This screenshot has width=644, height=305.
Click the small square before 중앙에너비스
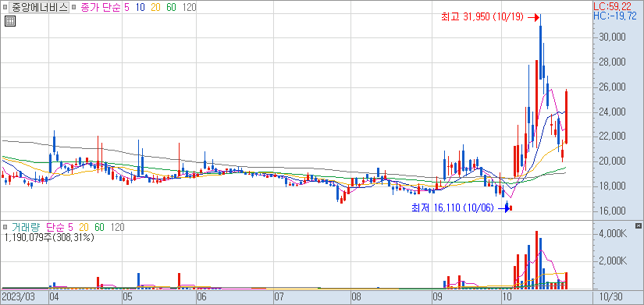pyautogui.click(x=5, y=7)
